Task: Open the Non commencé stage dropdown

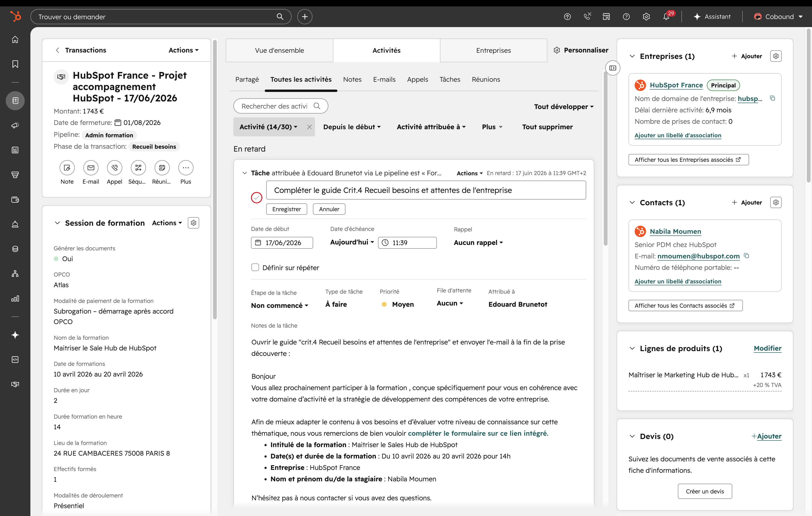Action: pyautogui.click(x=279, y=306)
